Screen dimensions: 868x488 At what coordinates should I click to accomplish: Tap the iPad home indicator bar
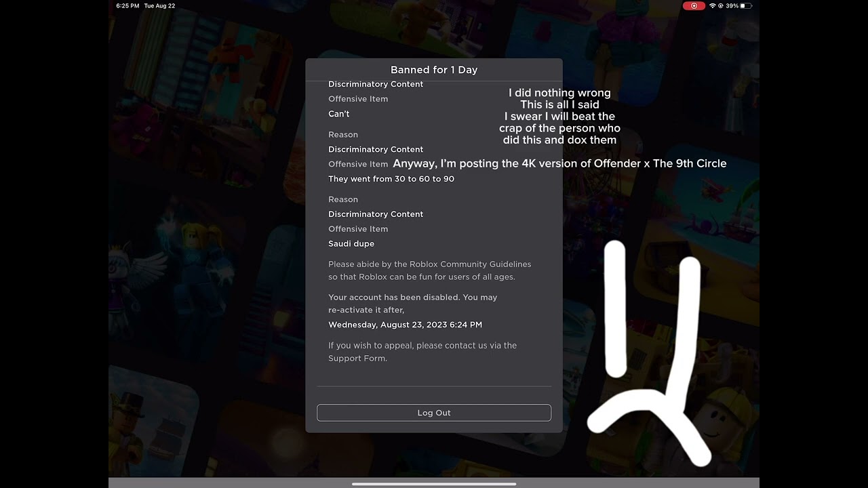[x=434, y=484]
